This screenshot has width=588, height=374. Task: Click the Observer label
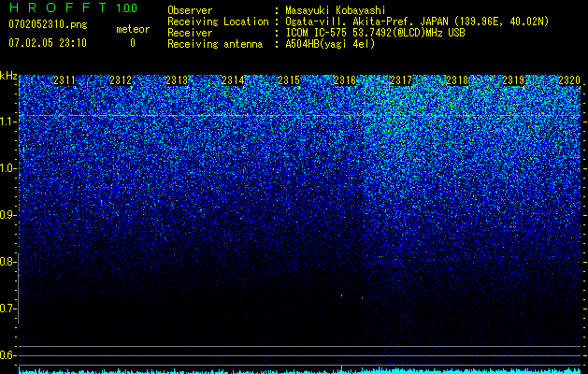tap(190, 10)
